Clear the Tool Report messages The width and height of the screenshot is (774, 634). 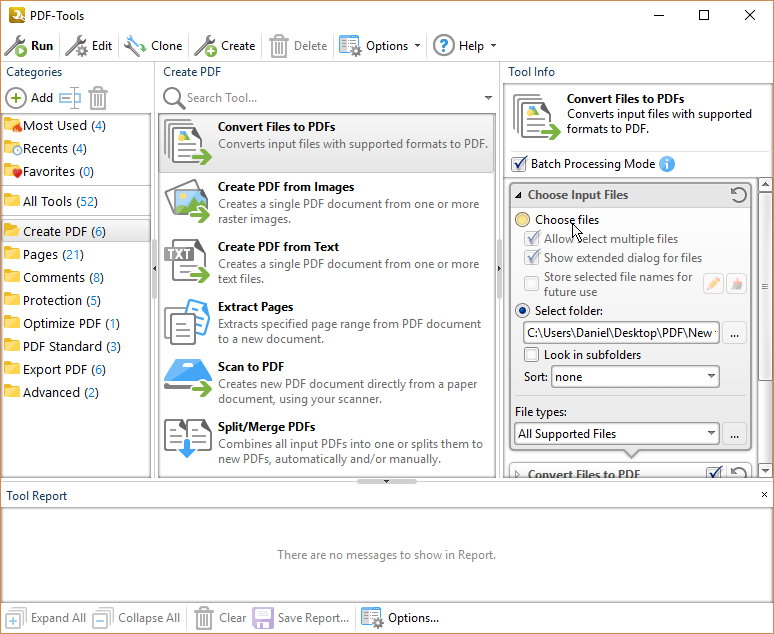pos(220,618)
